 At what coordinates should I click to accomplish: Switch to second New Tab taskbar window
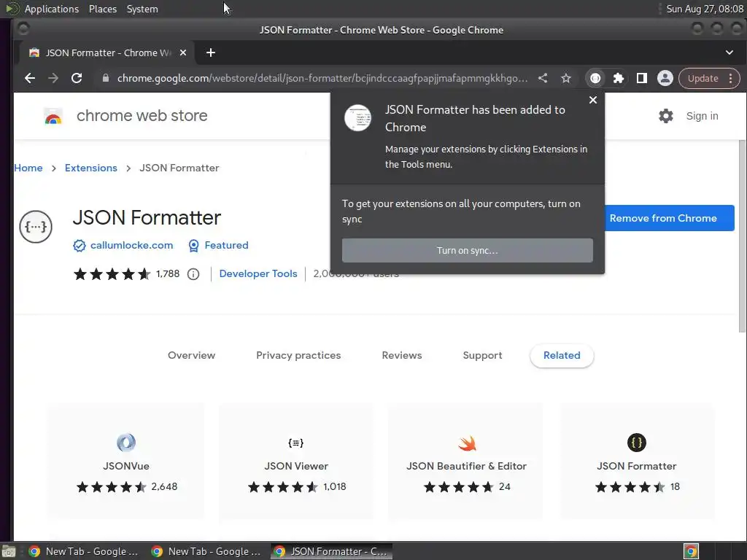coord(206,551)
